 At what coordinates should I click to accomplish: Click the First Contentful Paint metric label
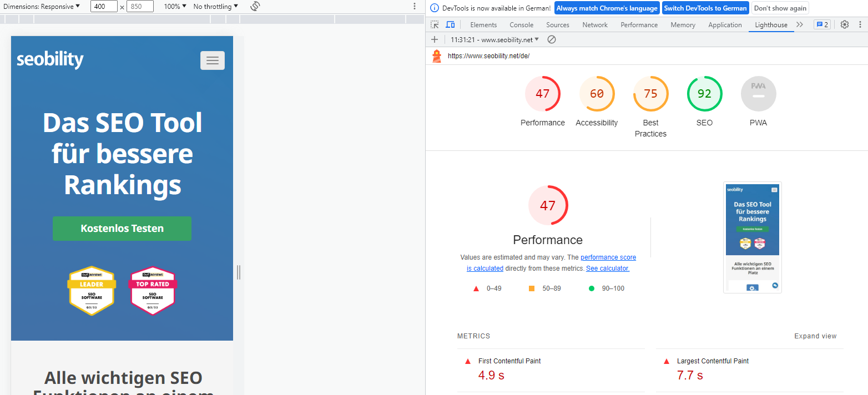point(509,361)
